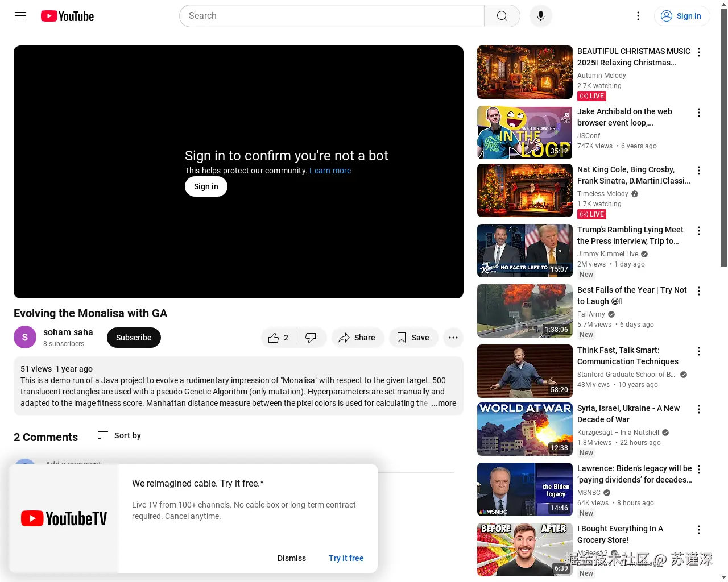Open options menu for Nat King Cole video
This screenshot has width=728, height=582.
699,171
